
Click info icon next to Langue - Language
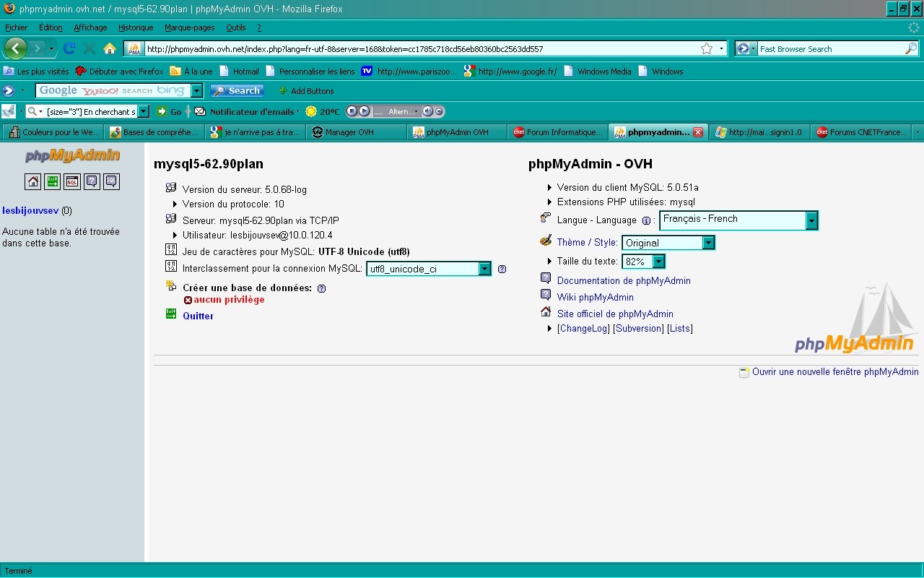point(646,220)
